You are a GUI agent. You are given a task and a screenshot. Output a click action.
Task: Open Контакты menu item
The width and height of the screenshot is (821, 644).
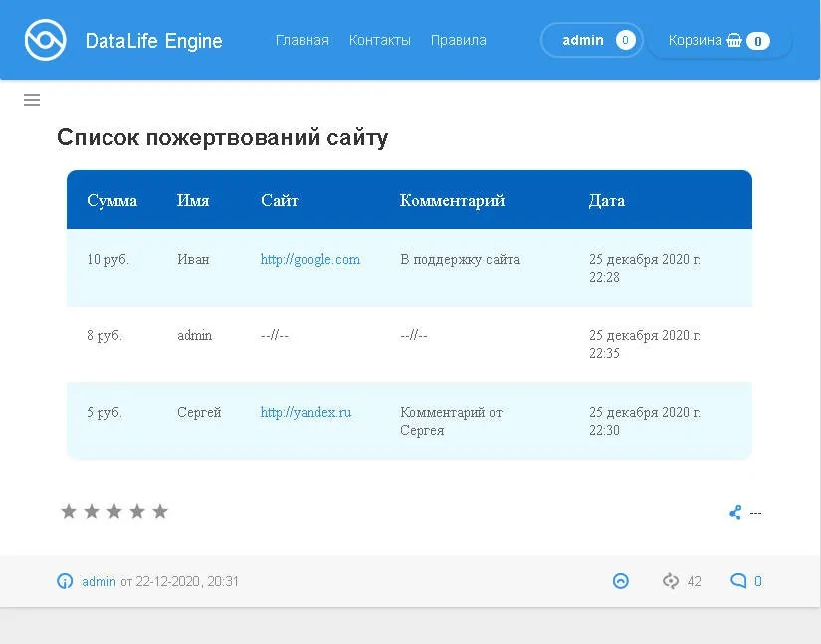click(380, 41)
